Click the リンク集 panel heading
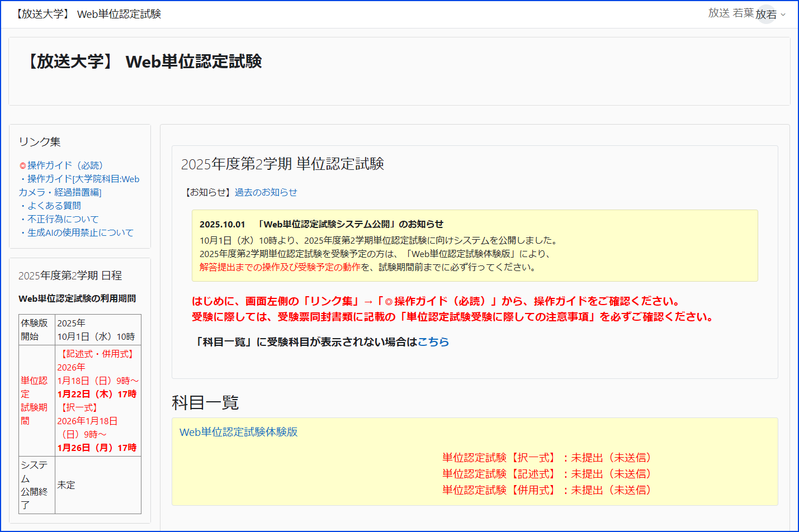The height and width of the screenshot is (532, 799). pos(40,141)
